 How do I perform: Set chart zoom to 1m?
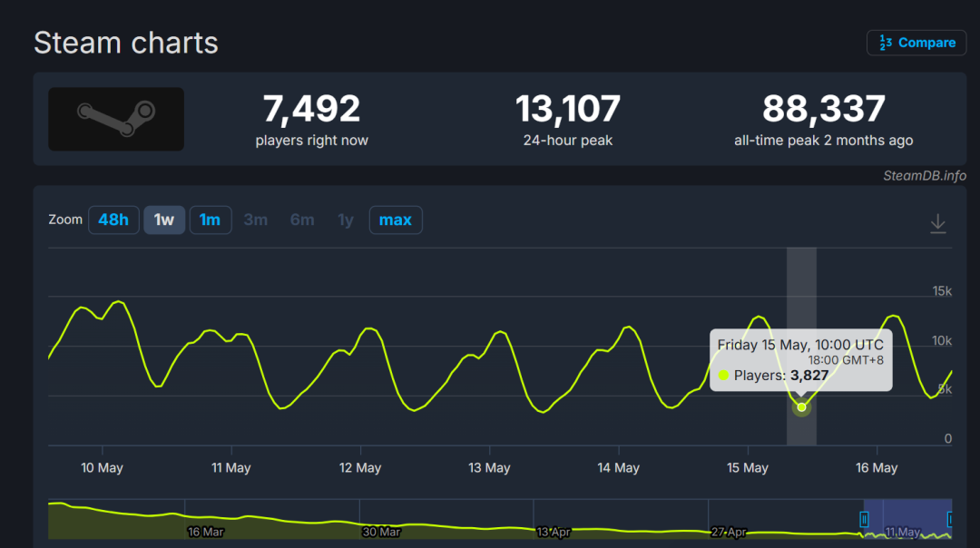click(x=210, y=220)
